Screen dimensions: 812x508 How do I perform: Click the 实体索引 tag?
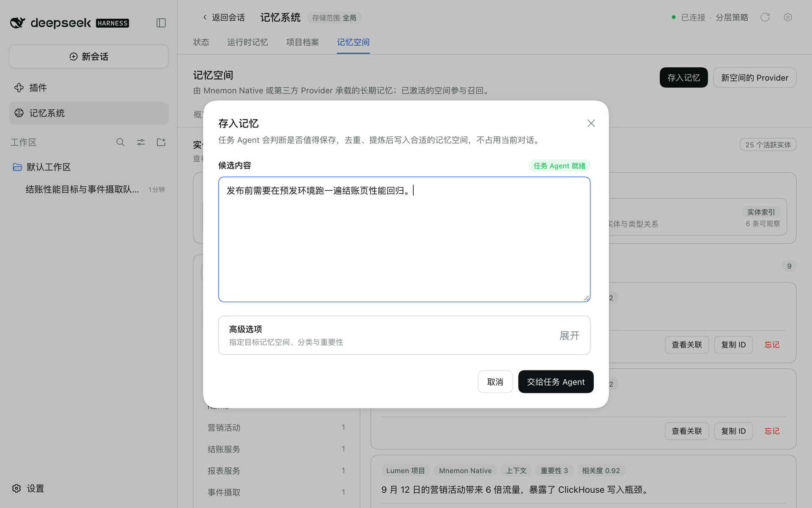pyautogui.click(x=761, y=212)
